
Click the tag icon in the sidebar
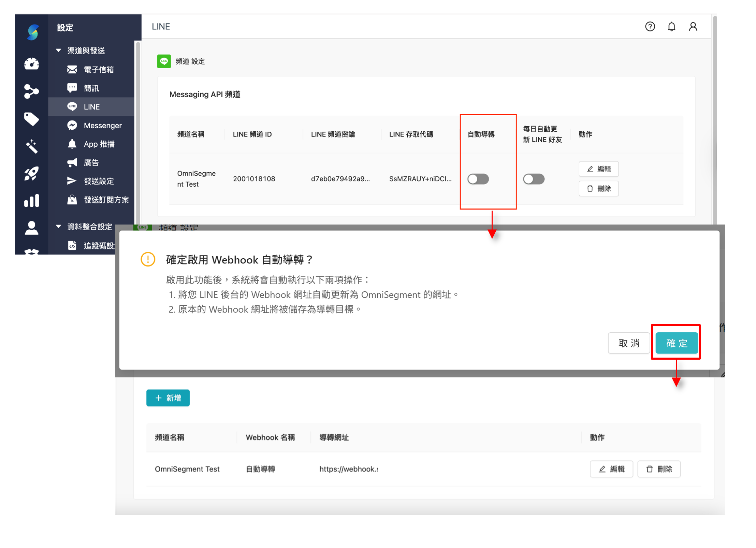pos(31,119)
